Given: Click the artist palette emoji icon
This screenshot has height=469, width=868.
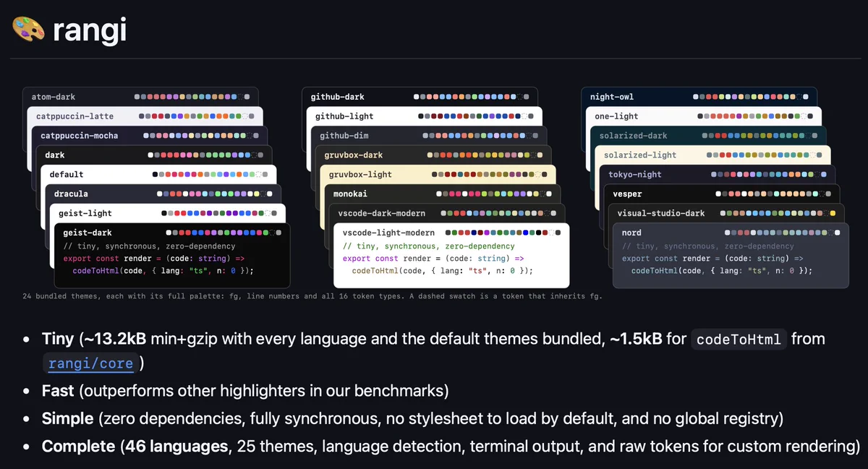Looking at the screenshot, I should pyautogui.click(x=29, y=29).
